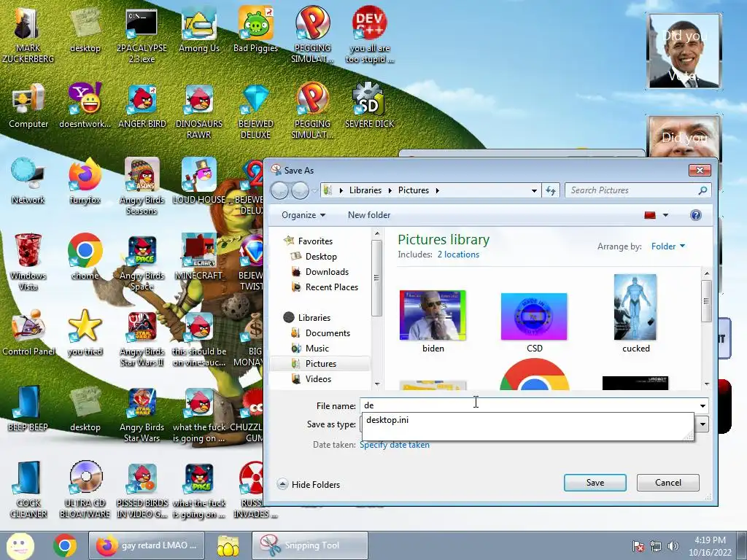This screenshot has width=747, height=560.
Task: Collapse folders with Hide Folders
Action: point(309,484)
